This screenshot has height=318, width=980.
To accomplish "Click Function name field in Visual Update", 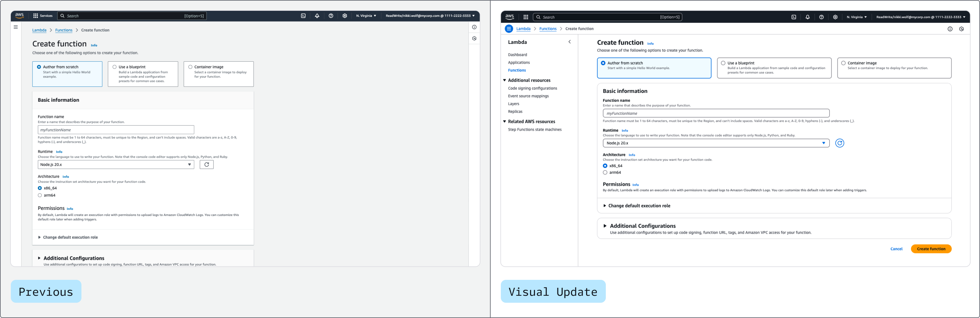I will click(716, 113).
